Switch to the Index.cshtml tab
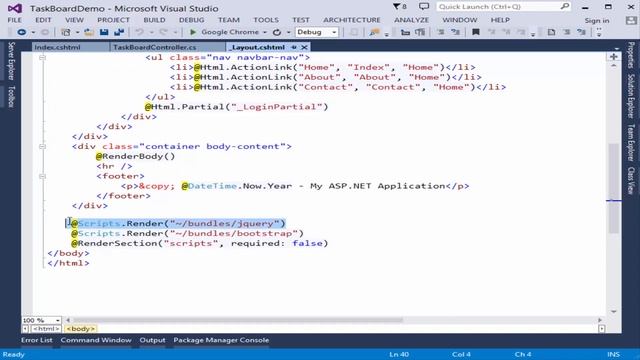640x360 pixels. tap(58, 47)
